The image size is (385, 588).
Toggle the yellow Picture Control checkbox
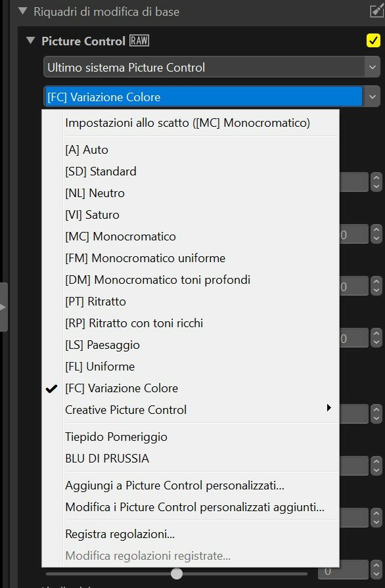(373, 41)
